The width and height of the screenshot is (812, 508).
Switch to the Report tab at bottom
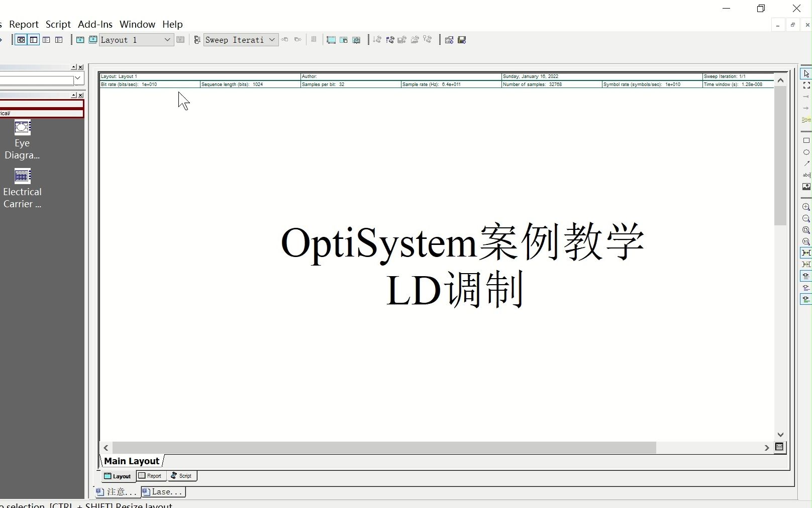(x=150, y=476)
